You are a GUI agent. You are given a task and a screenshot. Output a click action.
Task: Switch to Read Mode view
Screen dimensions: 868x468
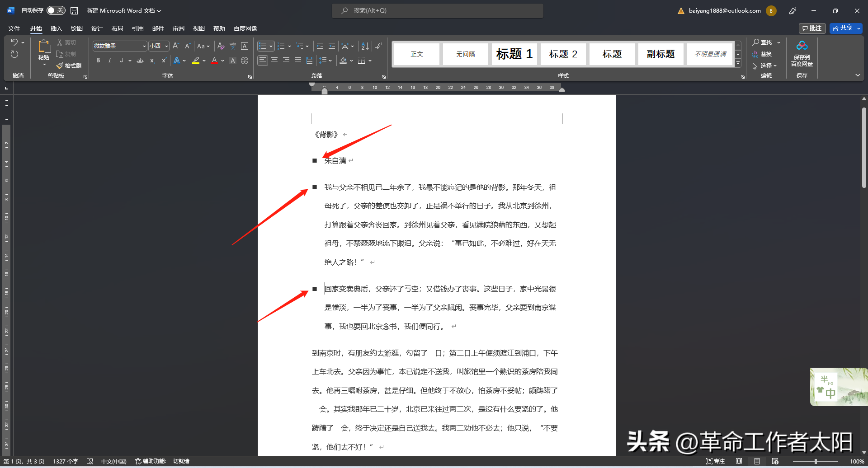[x=739, y=461]
